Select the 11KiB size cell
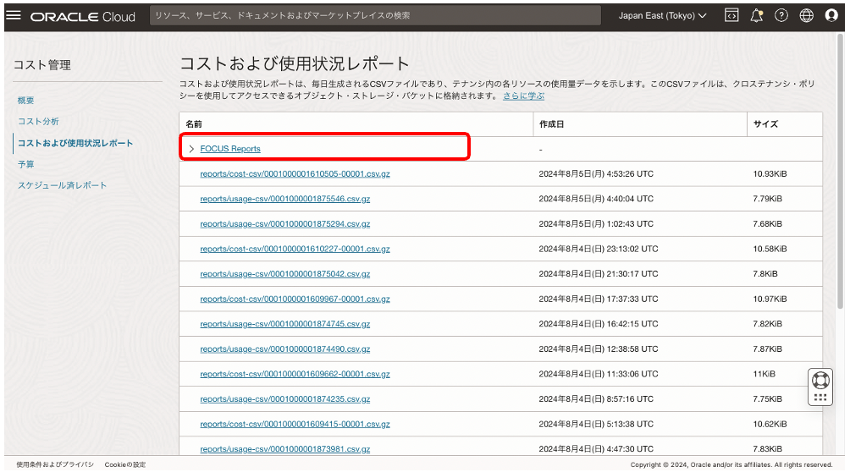The image size is (850, 472). 764,374
